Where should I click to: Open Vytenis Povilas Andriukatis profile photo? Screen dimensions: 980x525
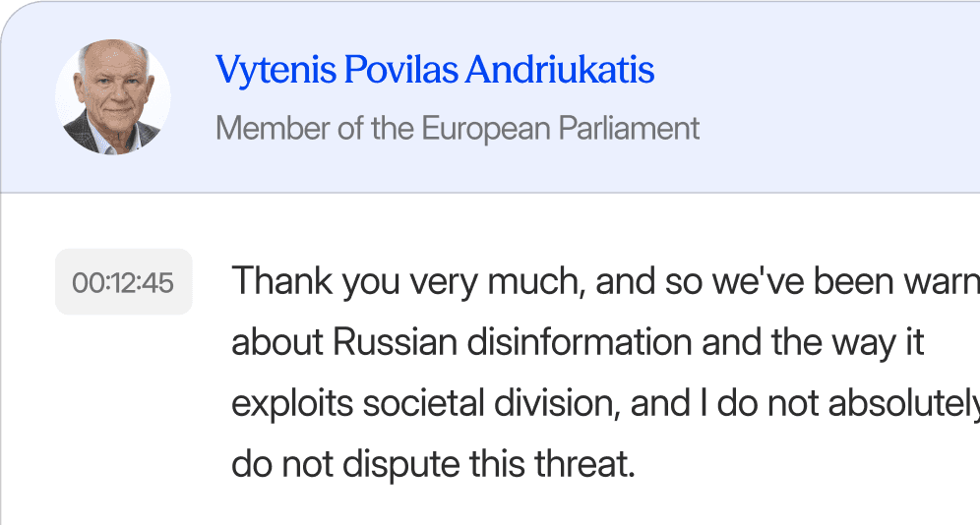[112, 96]
